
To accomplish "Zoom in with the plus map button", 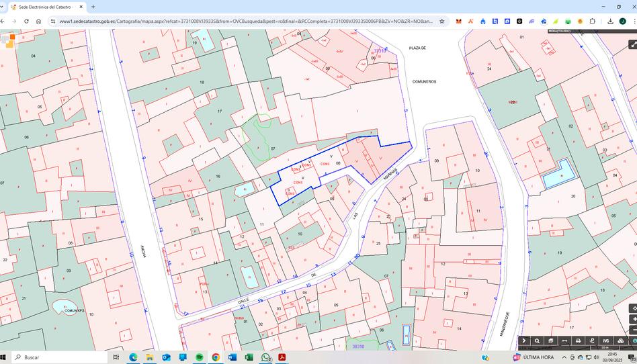I will pyautogui.click(x=633, y=319).
